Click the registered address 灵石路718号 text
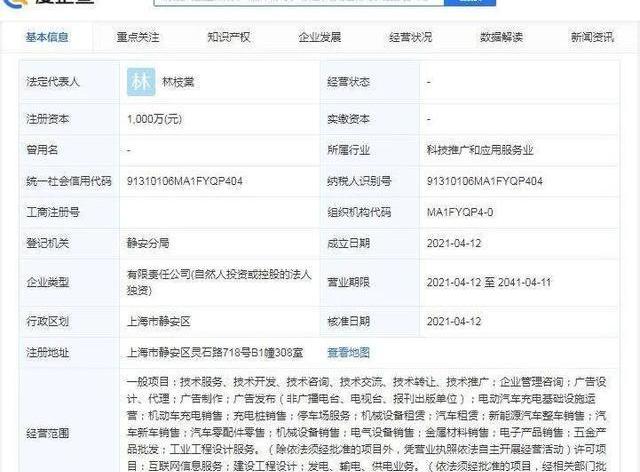This screenshot has height=472, width=640. (x=222, y=352)
